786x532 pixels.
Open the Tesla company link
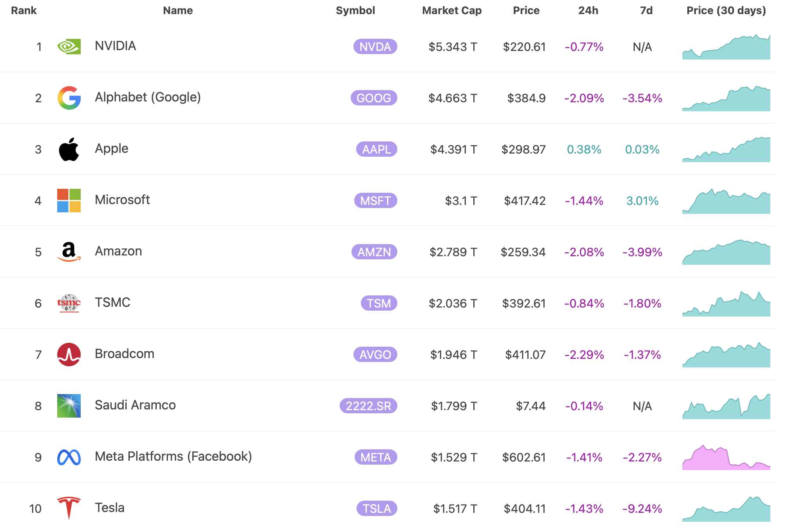click(x=110, y=508)
